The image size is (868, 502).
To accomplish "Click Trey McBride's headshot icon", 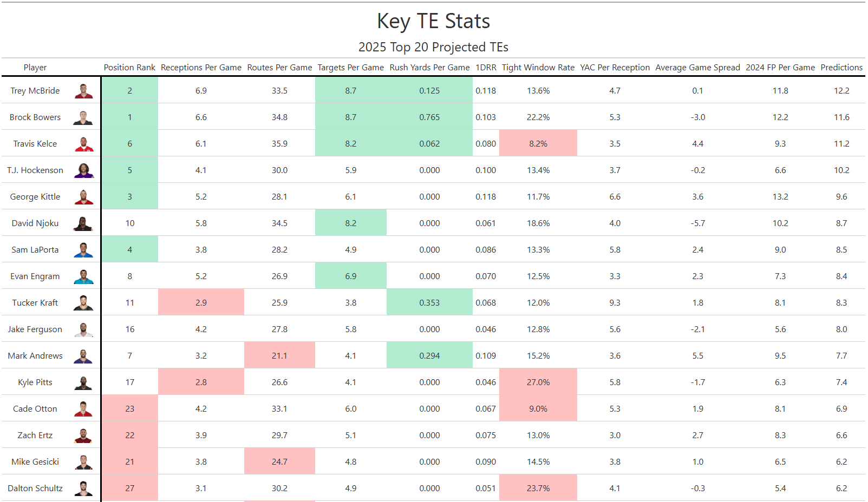I will coord(83,91).
